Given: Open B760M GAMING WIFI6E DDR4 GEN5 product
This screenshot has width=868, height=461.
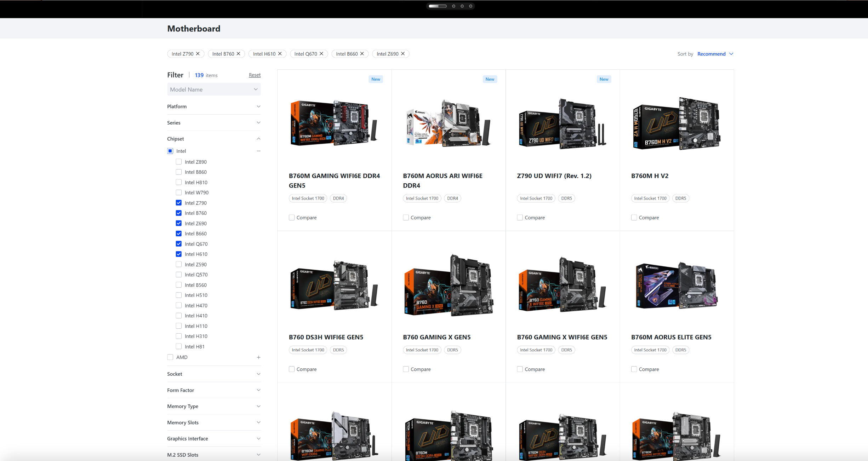Looking at the screenshot, I should point(334,180).
